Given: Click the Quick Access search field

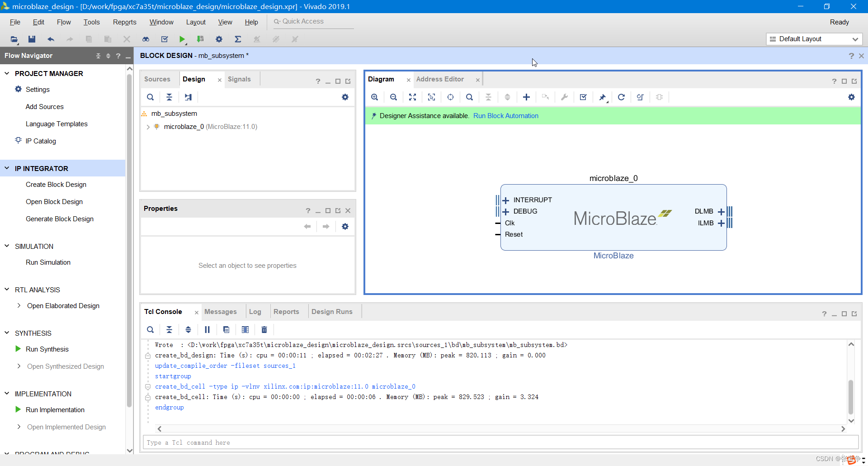Looking at the screenshot, I should [313, 21].
